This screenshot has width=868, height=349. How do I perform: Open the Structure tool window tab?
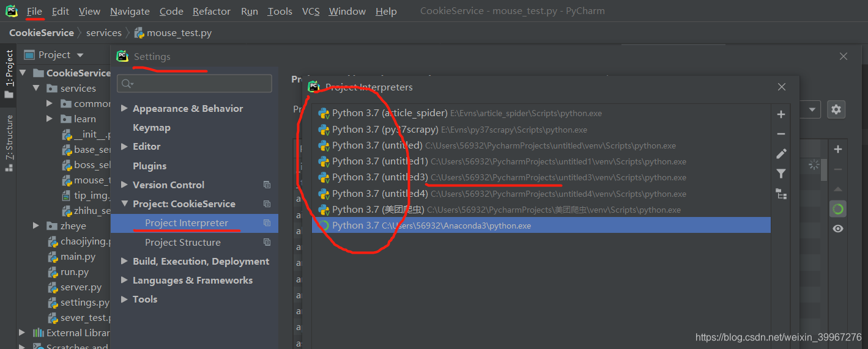[9, 143]
